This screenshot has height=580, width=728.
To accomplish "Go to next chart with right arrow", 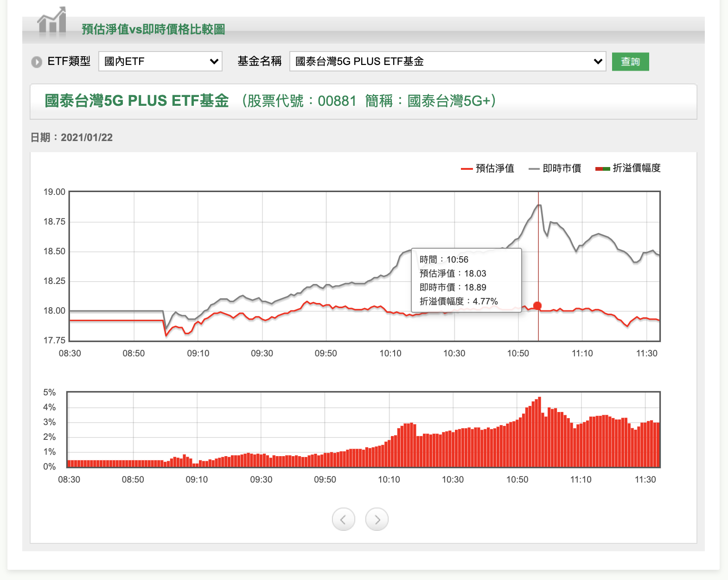I will click(x=377, y=519).
